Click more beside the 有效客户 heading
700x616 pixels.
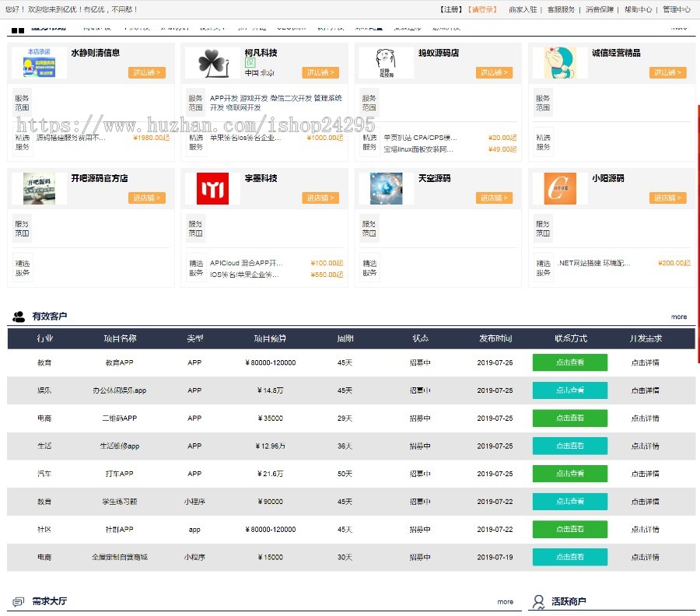(679, 317)
